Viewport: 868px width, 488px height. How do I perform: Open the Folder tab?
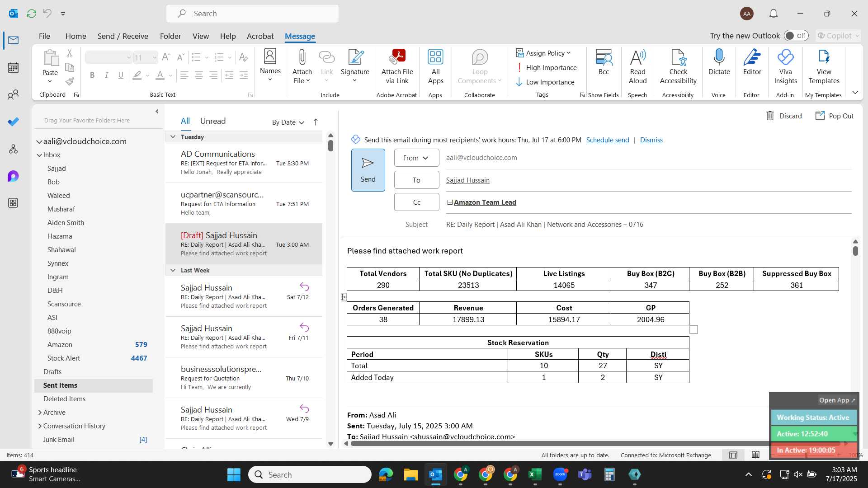click(170, 36)
